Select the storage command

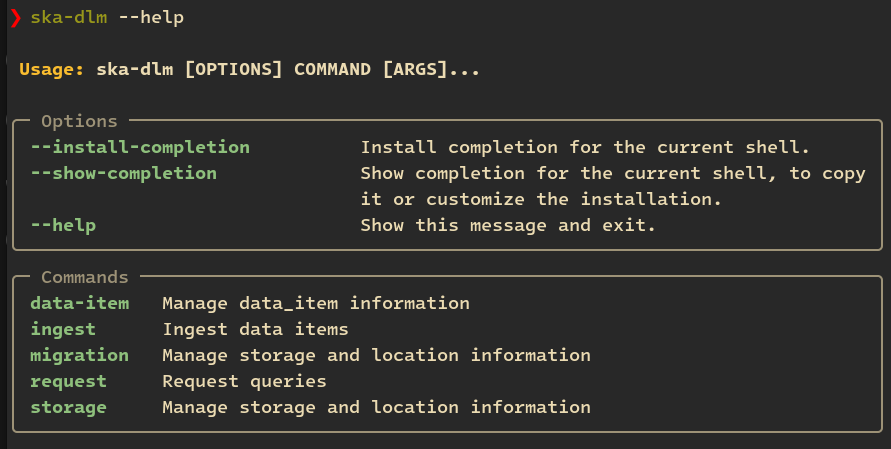click(x=68, y=407)
